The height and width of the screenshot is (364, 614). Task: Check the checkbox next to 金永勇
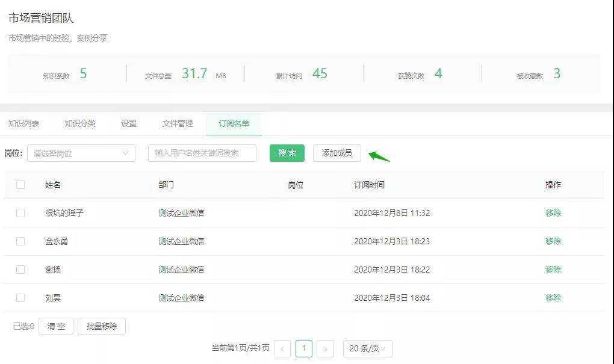point(20,241)
